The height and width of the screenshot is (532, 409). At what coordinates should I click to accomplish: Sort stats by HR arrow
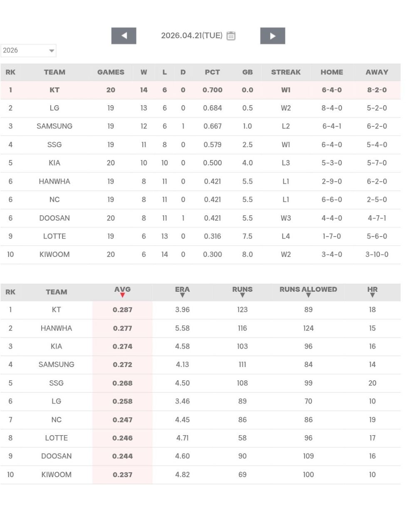pos(372,295)
